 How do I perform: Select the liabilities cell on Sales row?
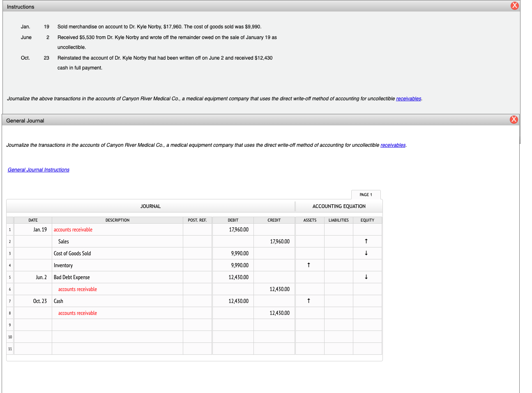[x=339, y=242]
